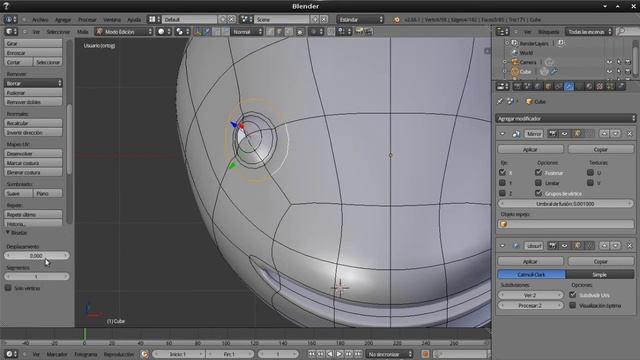This screenshot has width=640, height=360.
Task: Click the Recalcular normals button
Action: click(33, 123)
